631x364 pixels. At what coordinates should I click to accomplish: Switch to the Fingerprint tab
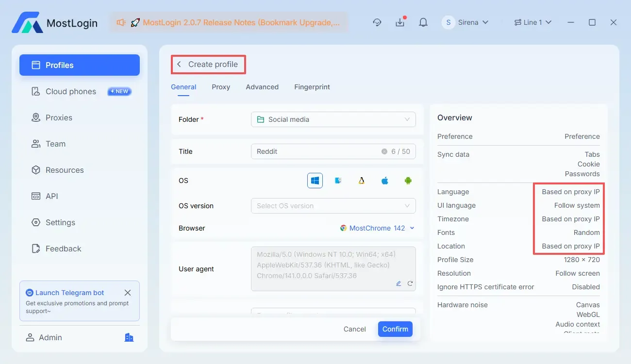pyautogui.click(x=312, y=87)
